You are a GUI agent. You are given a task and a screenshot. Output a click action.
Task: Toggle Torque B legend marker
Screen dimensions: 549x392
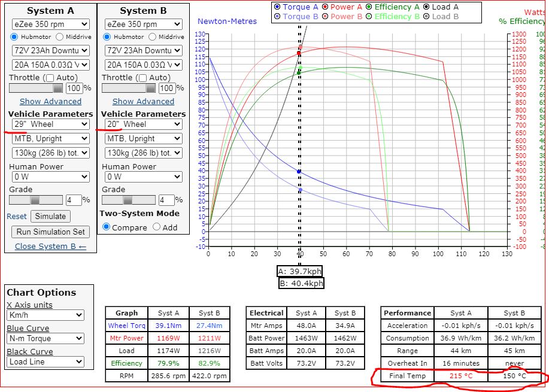(277, 17)
